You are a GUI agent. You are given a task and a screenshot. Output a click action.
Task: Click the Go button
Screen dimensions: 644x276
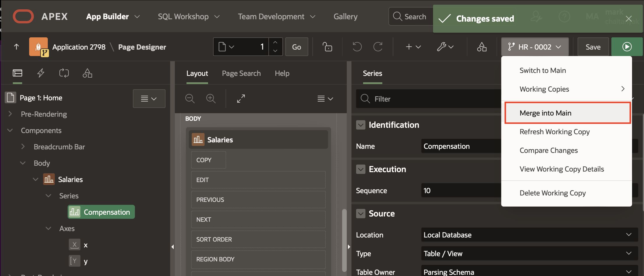296,47
